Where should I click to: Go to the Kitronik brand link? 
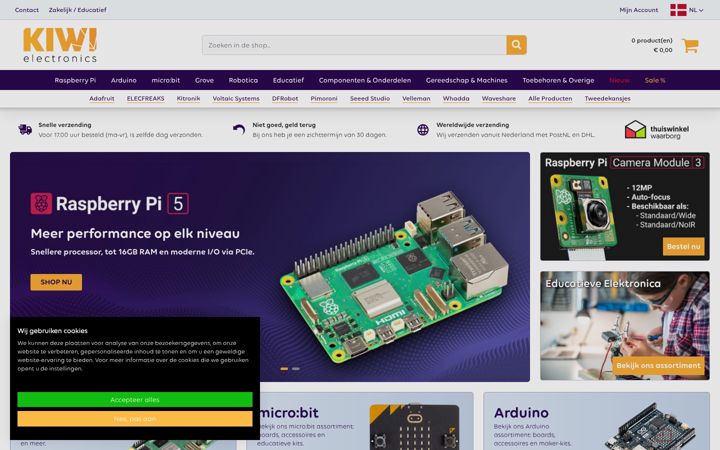[x=188, y=99]
